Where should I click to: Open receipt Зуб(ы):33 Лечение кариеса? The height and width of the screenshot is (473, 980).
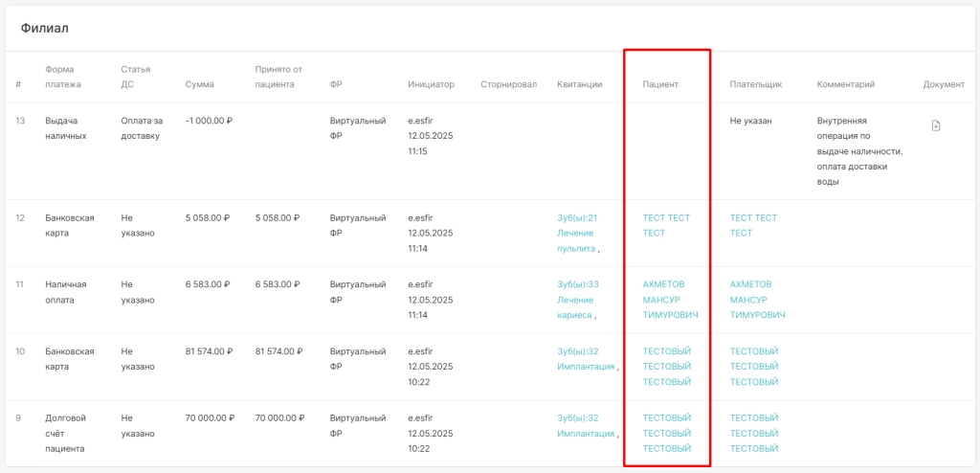[x=577, y=300]
